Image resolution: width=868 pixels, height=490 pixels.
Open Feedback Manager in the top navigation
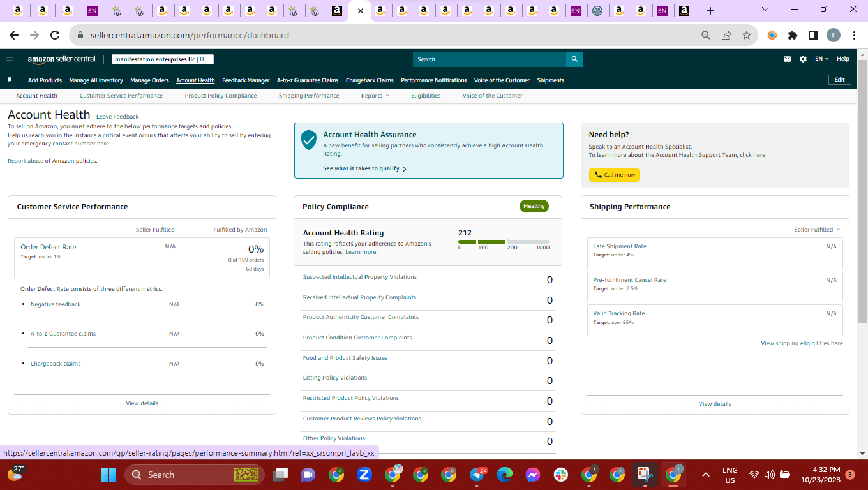click(x=246, y=80)
